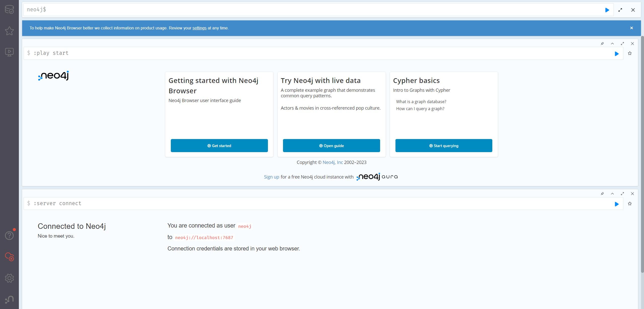Open the Neo4j, Inc copyright link
644x309 pixels.
(x=333, y=162)
